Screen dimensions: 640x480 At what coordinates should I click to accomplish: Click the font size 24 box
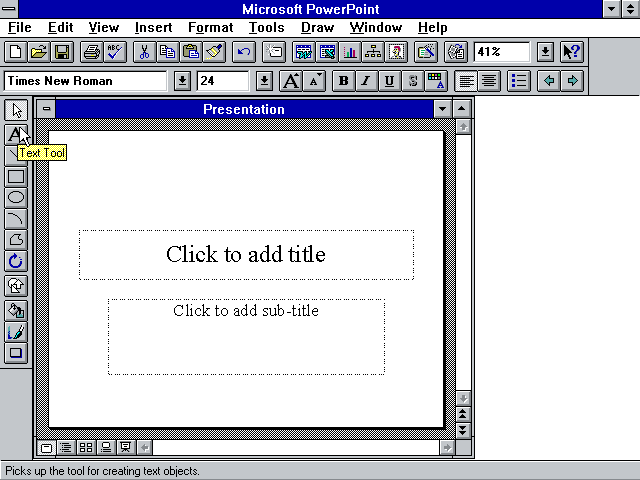tap(223, 81)
